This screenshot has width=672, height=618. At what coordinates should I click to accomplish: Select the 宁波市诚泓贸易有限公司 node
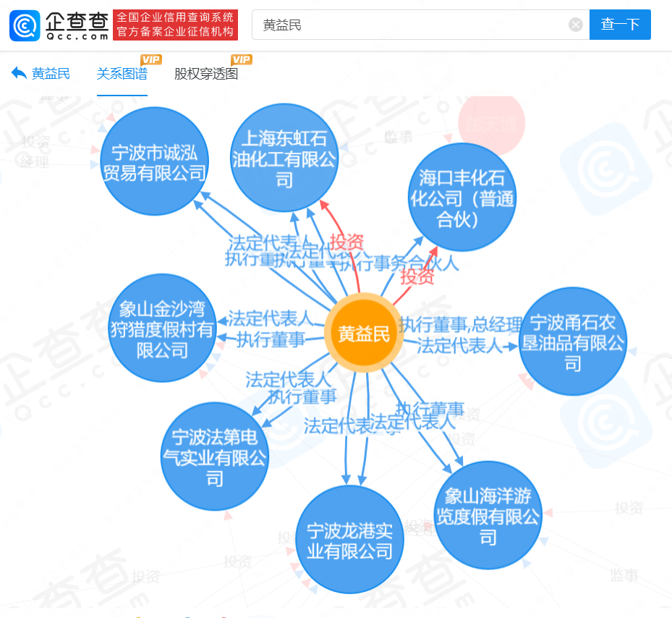154,161
